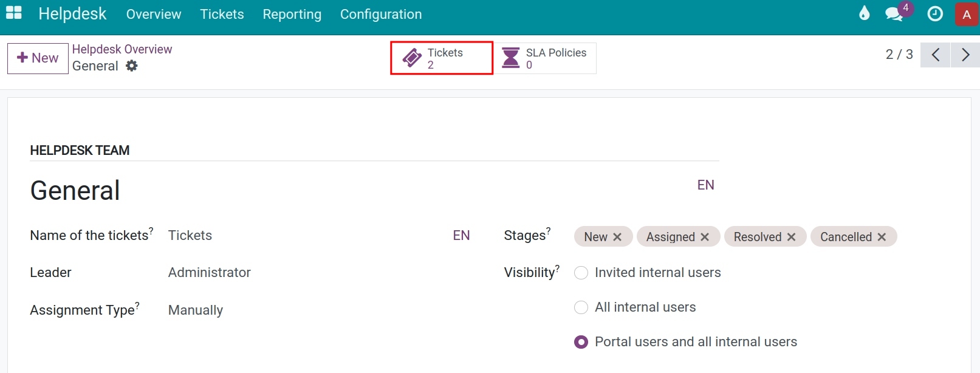Click the Stages field label

pos(527,235)
